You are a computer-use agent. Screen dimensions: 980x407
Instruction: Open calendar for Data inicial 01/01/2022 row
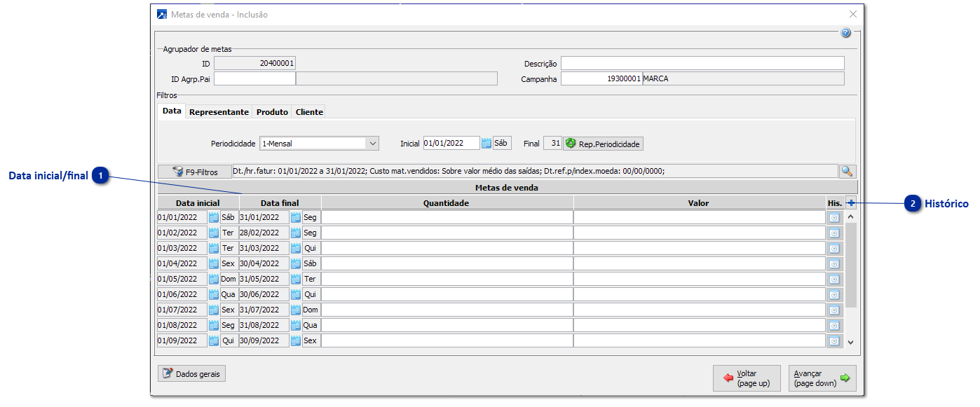pyautogui.click(x=214, y=217)
